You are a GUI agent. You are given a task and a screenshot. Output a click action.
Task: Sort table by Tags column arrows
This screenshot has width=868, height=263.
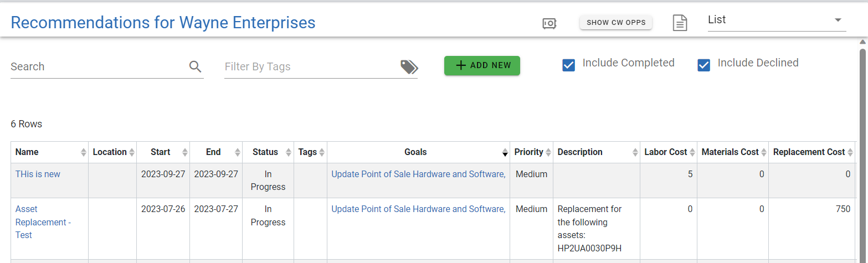click(x=322, y=152)
